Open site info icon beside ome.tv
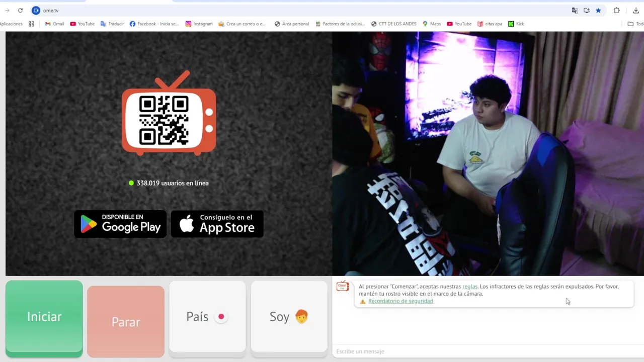 [x=36, y=10]
